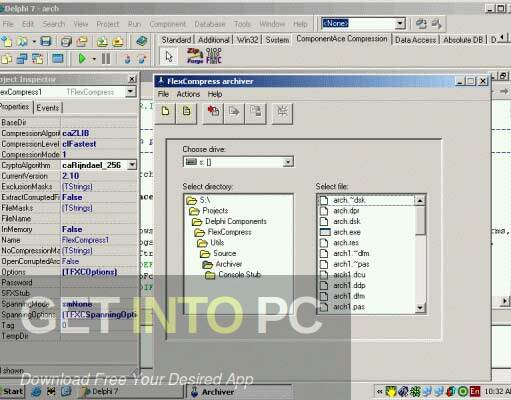The image size is (511, 400).
Task: Select the Console Stub folder
Action: click(x=239, y=275)
